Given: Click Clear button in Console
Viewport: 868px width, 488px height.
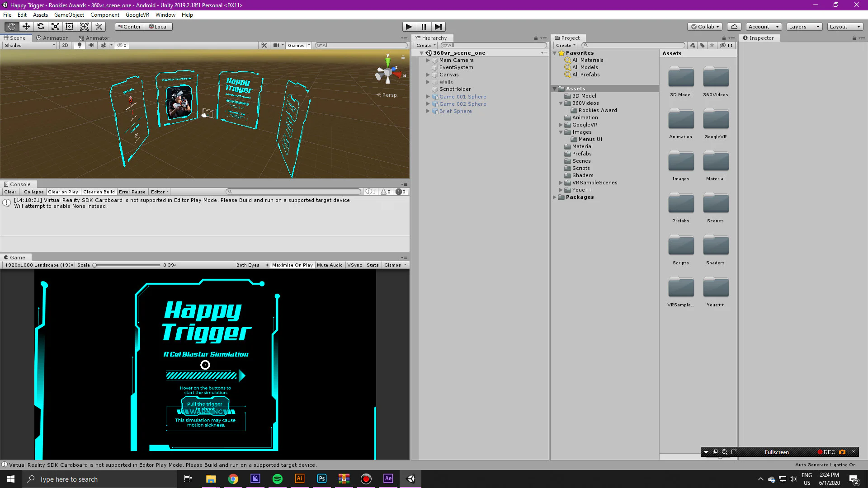Looking at the screenshot, I should click(x=10, y=192).
